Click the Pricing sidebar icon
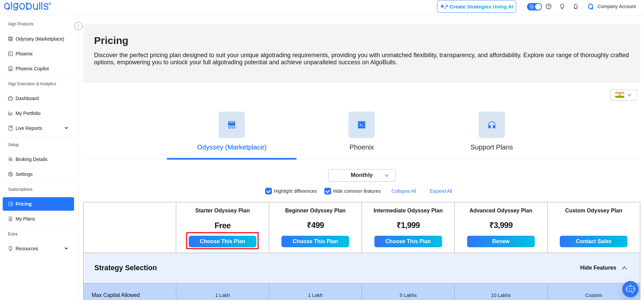Image resolution: width=644 pixels, height=300 pixels. click(x=10, y=204)
